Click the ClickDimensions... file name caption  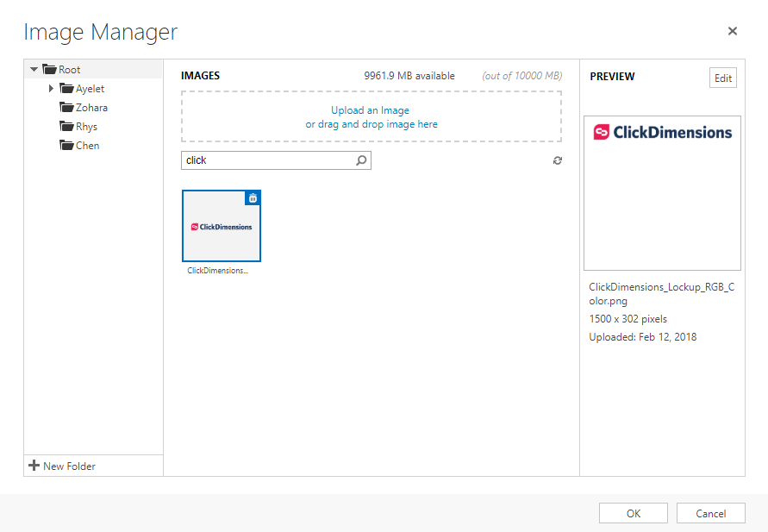point(218,271)
